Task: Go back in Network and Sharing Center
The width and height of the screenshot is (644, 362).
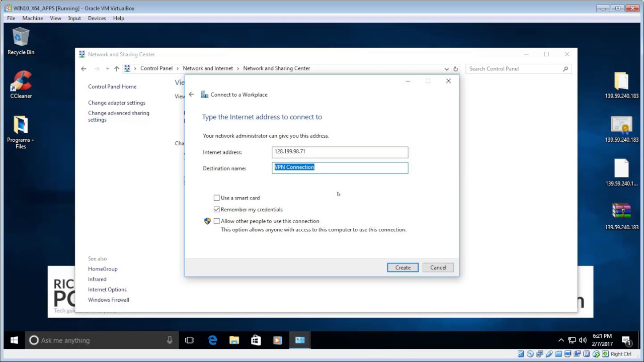Action: (84, 69)
